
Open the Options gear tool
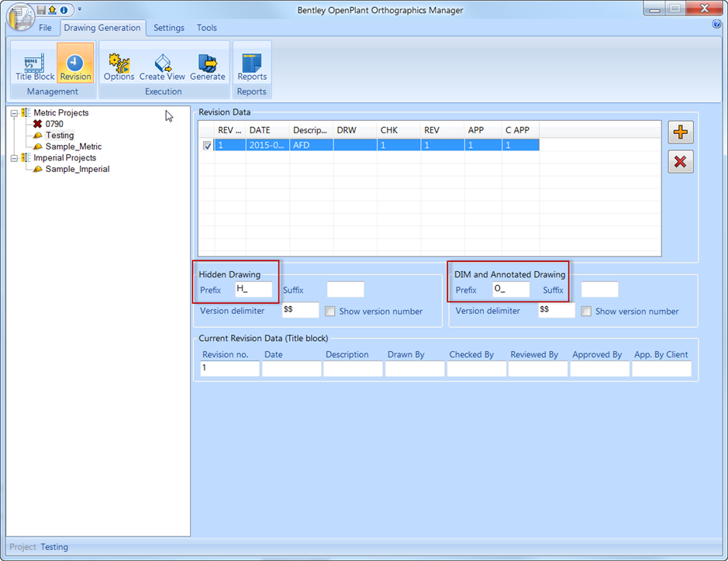pos(119,67)
